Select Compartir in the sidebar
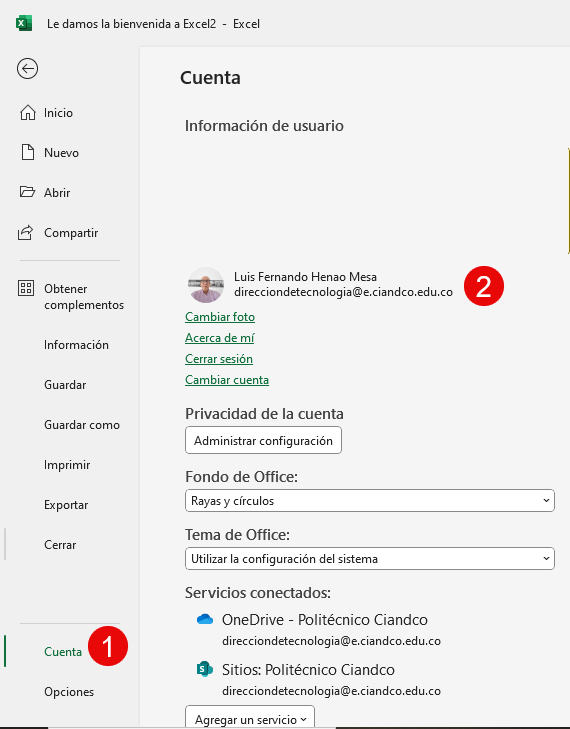 [71, 232]
